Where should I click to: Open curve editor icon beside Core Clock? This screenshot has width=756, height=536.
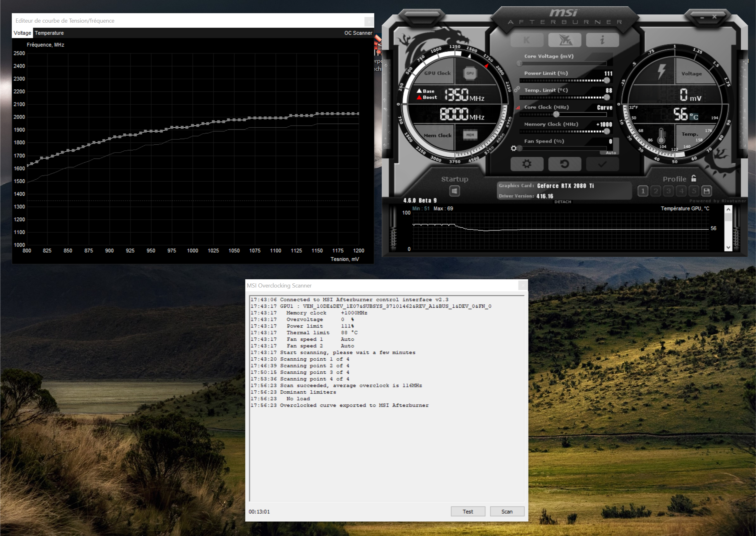[x=518, y=108]
